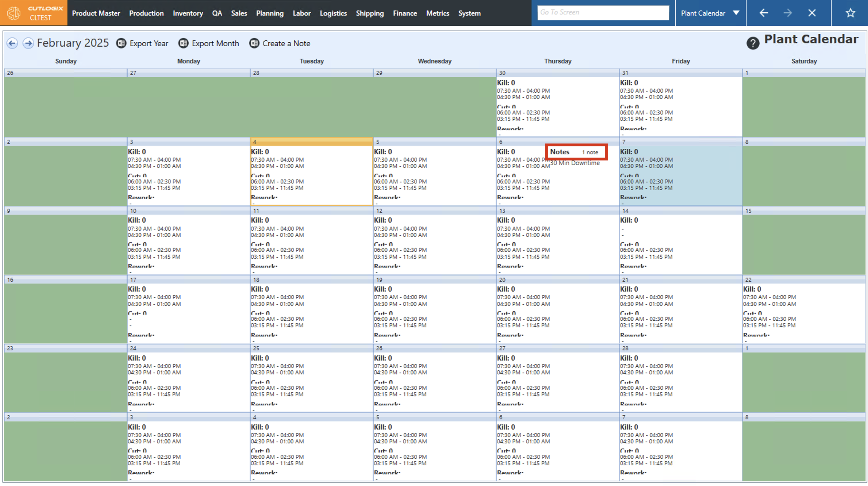Click the Create a Note icon

(254, 43)
